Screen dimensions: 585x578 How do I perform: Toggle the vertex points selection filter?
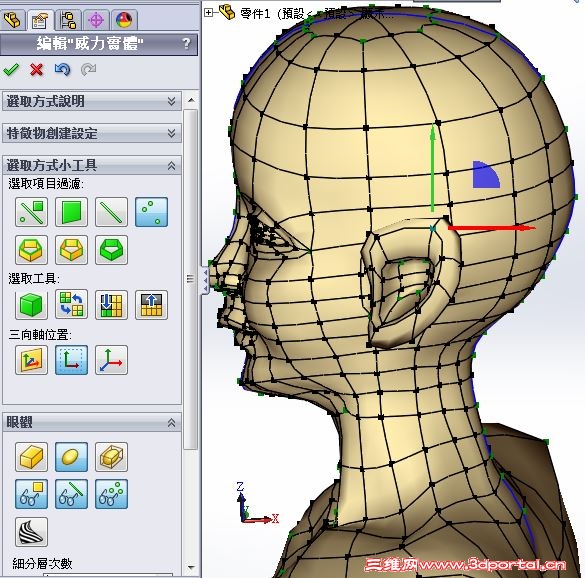click(x=151, y=212)
